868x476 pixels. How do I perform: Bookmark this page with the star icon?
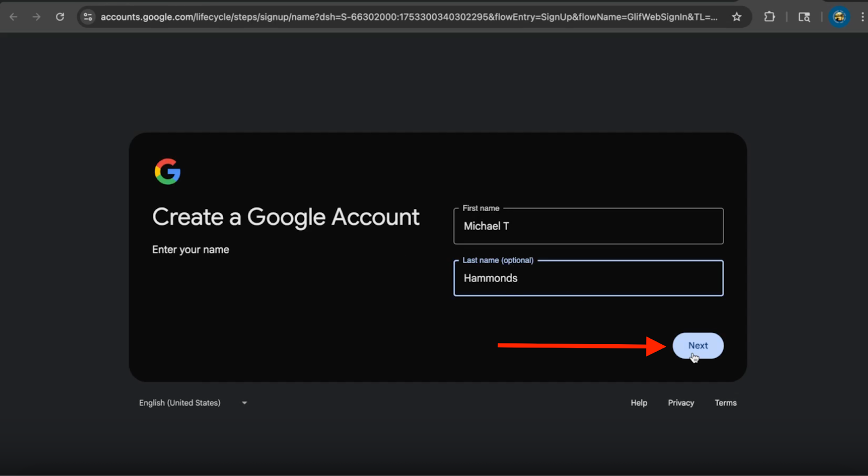coord(737,17)
